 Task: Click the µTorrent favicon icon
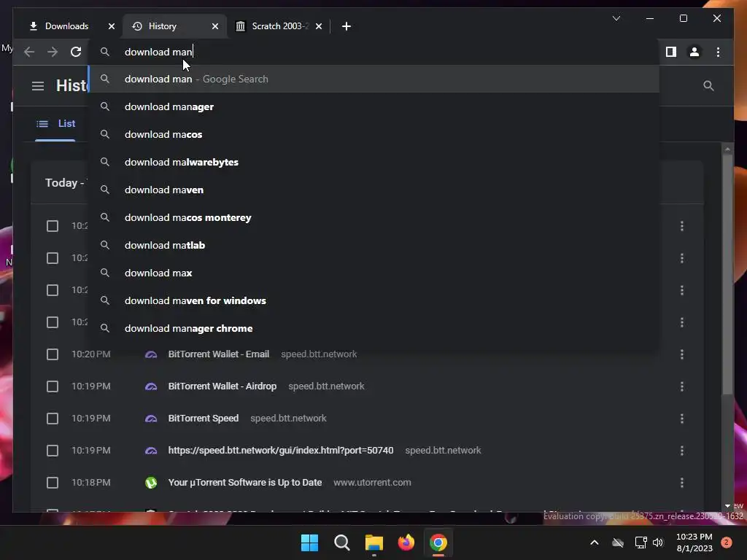click(x=151, y=483)
